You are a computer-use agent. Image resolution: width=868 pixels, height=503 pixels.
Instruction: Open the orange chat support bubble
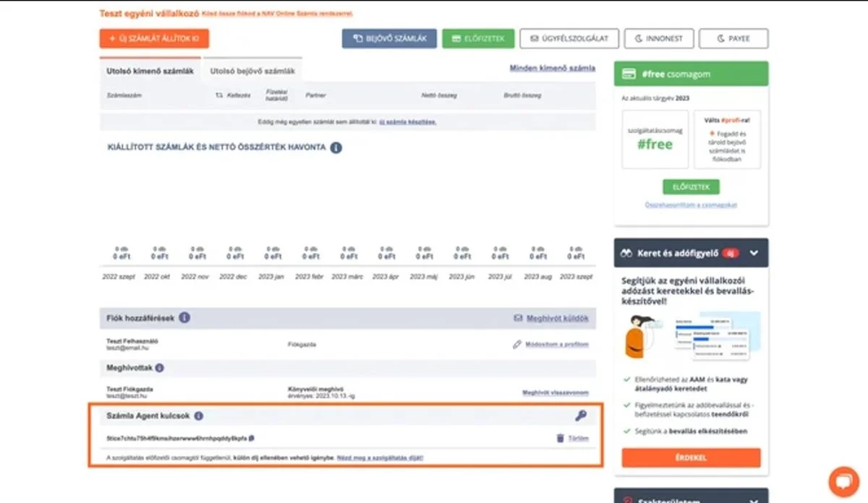coord(843,481)
